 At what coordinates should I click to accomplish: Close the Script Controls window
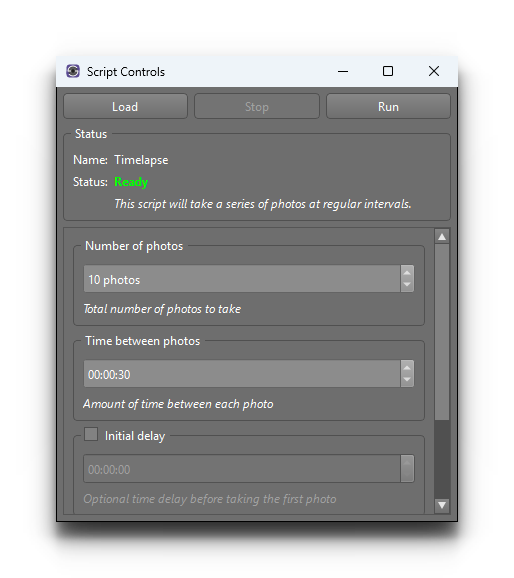tap(434, 71)
